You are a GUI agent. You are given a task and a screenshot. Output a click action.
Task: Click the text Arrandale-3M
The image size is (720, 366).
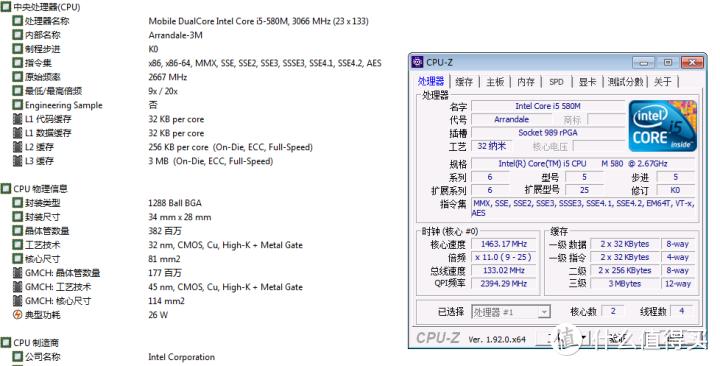click(175, 35)
